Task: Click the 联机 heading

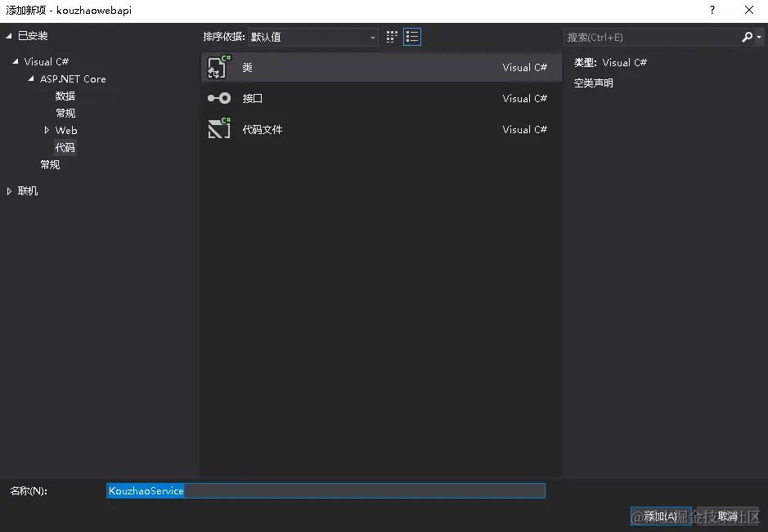Action: point(28,191)
